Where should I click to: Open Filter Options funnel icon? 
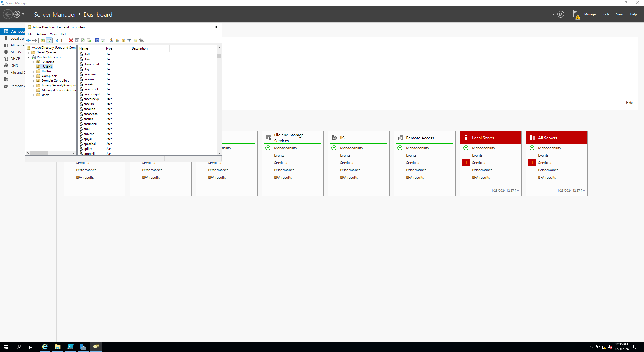click(129, 40)
